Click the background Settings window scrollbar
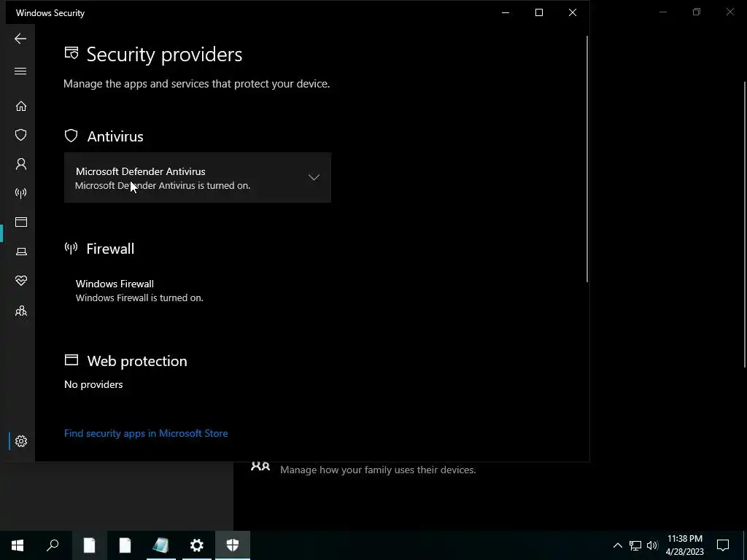 point(745,224)
